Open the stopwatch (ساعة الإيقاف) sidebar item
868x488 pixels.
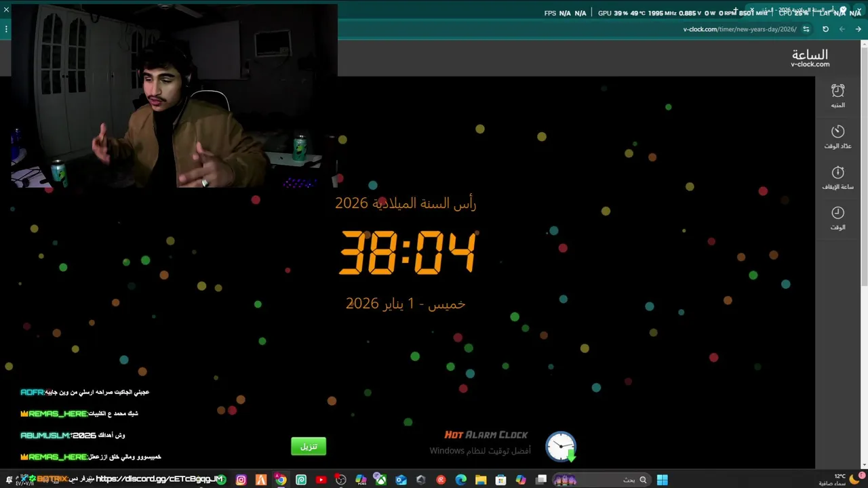(838, 177)
